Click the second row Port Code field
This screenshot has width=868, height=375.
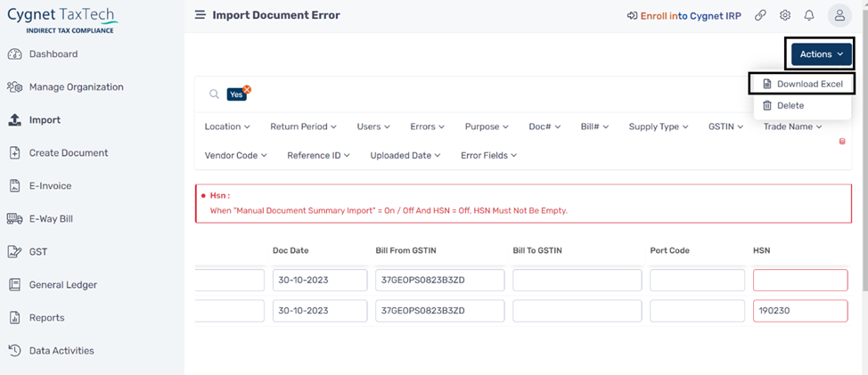point(698,311)
